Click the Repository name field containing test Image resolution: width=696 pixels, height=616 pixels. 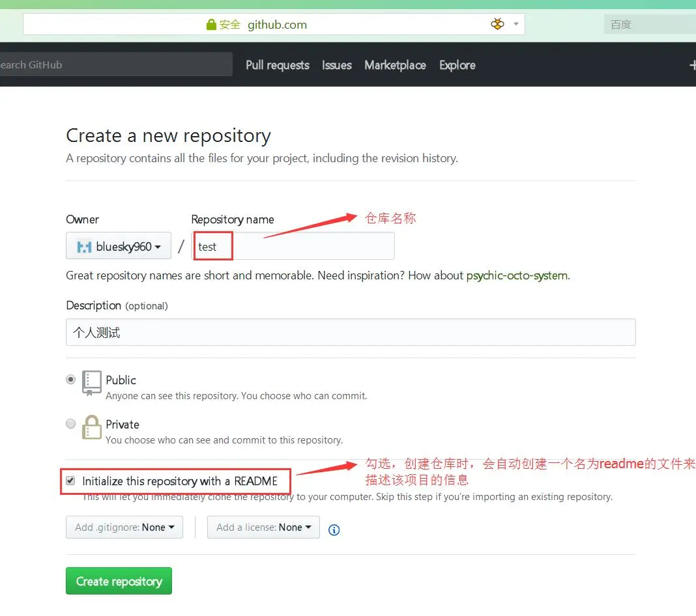point(293,245)
